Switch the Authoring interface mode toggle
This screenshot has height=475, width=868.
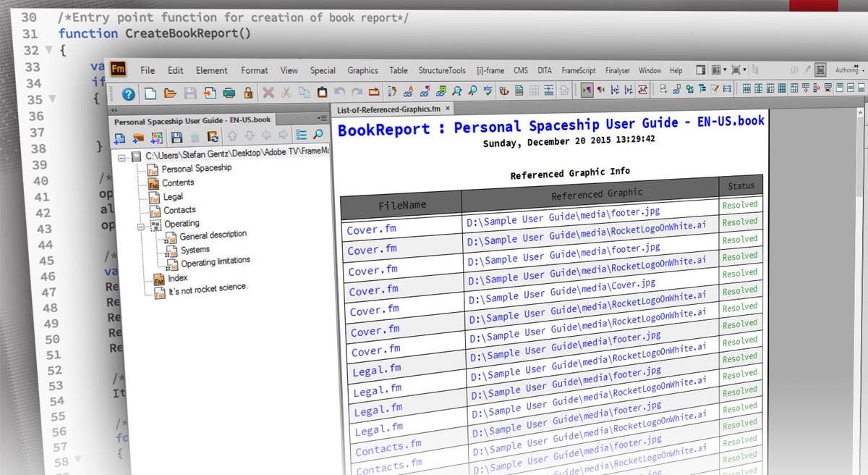click(x=845, y=70)
